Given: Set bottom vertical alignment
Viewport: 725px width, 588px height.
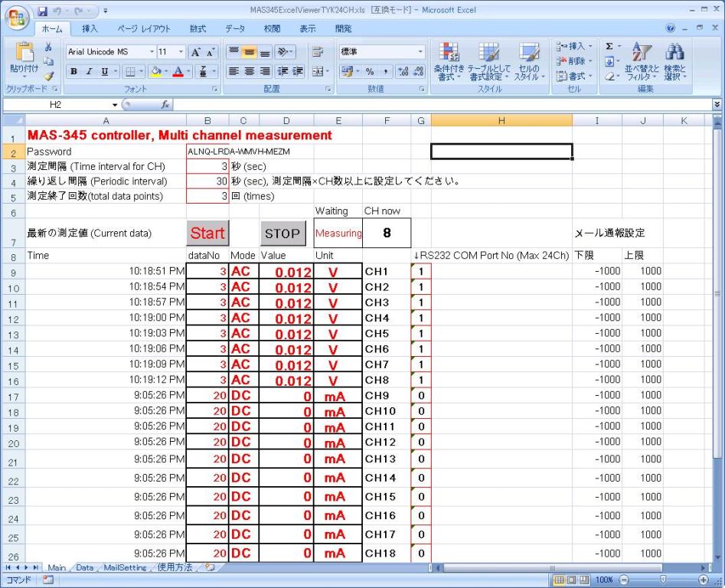Looking at the screenshot, I should [x=264, y=52].
